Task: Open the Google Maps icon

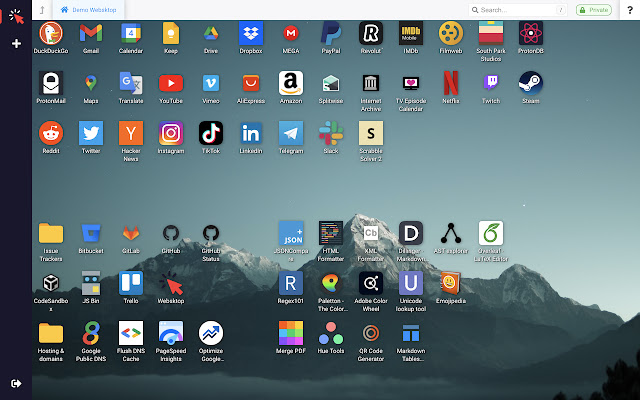Action: (91, 83)
